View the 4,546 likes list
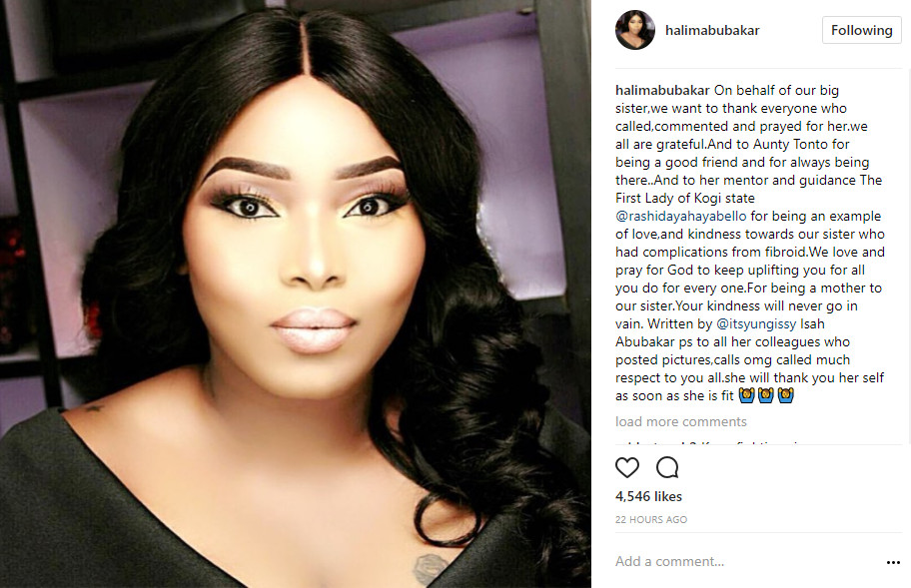The image size is (911, 588). point(648,496)
